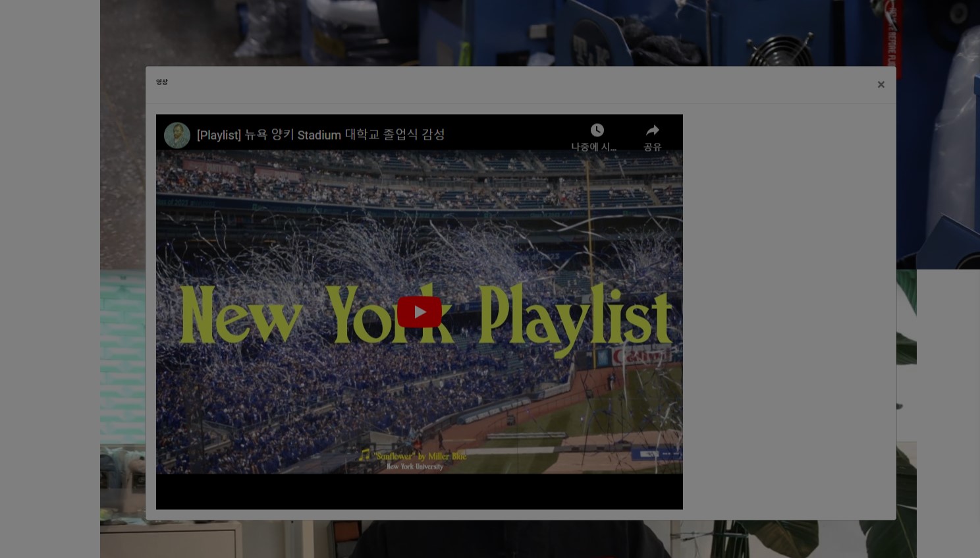980x558 pixels.
Task: Click the 나중에 시청 clock icon
Action: pos(597,130)
